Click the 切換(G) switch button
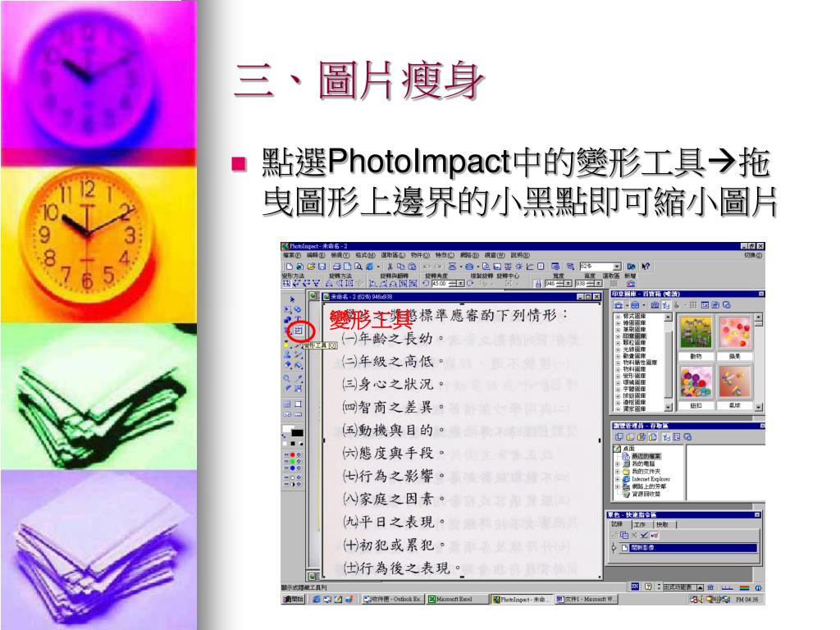The image size is (840, 630). click(753, 256)
